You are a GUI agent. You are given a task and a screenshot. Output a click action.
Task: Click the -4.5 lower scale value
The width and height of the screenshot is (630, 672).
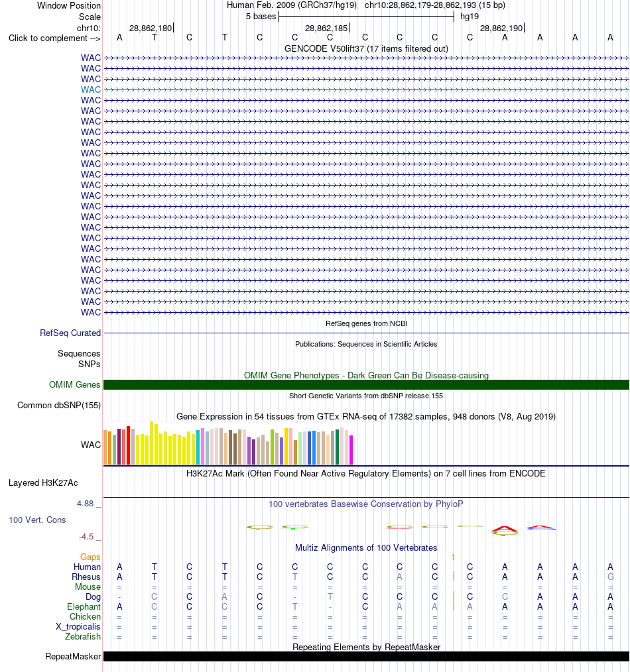[x=86, y=537]
